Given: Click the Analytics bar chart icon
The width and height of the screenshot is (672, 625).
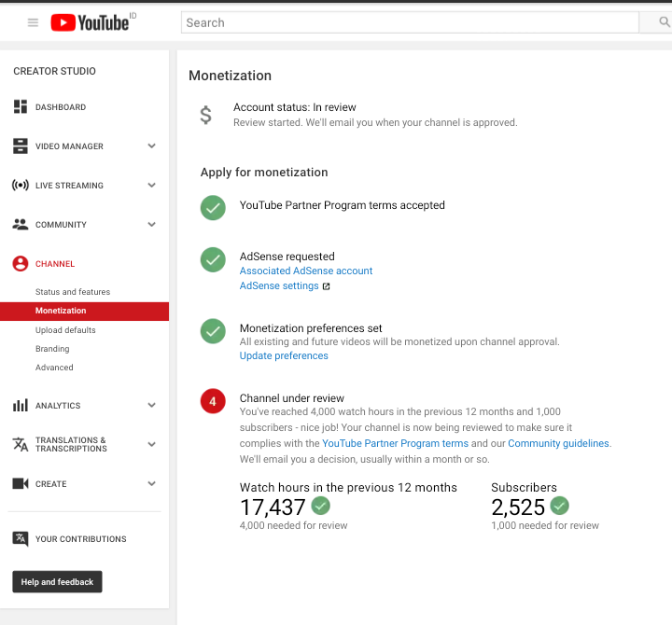Looking at the screenshot, I should [21, 406].
